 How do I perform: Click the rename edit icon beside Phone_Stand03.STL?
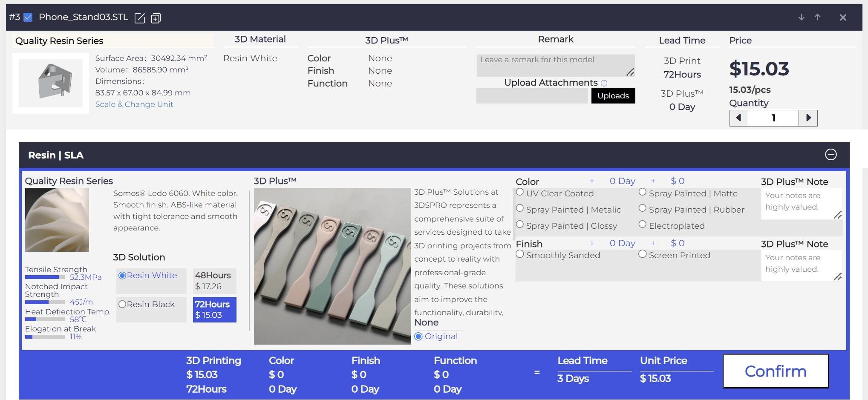[140, 18]
